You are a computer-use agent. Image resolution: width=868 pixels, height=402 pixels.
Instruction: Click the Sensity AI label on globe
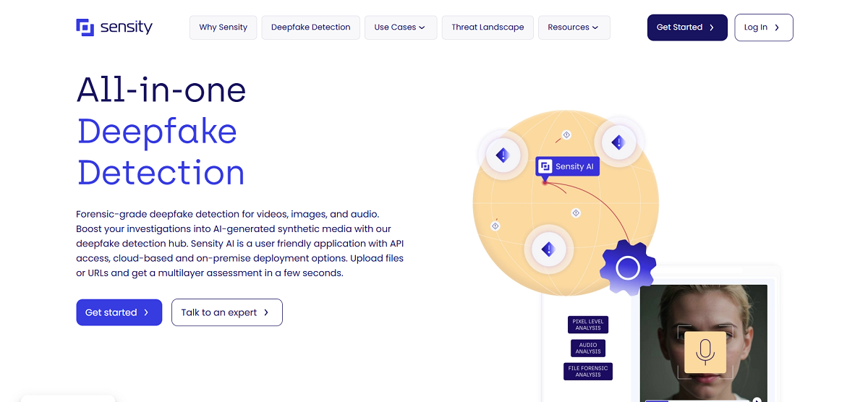(567, 167)
